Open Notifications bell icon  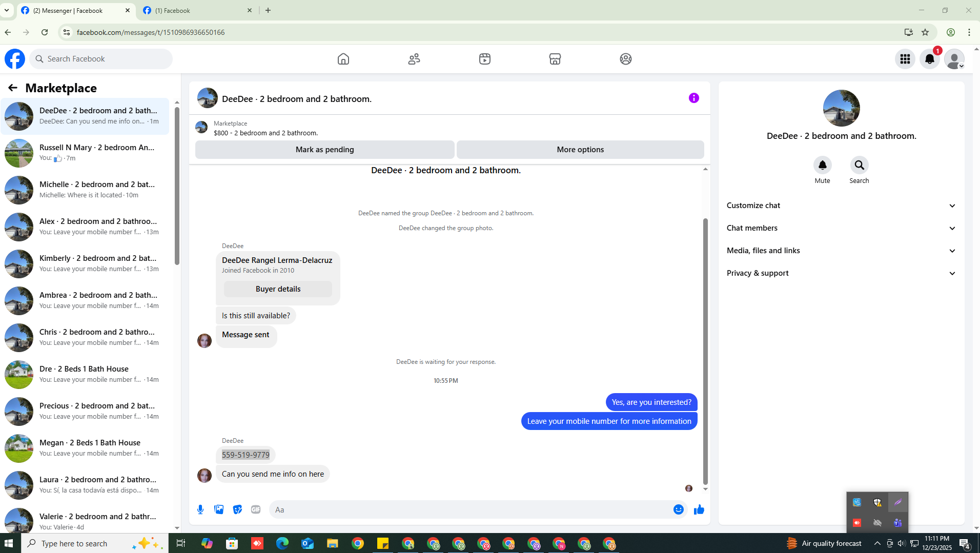tap(930, 59)
